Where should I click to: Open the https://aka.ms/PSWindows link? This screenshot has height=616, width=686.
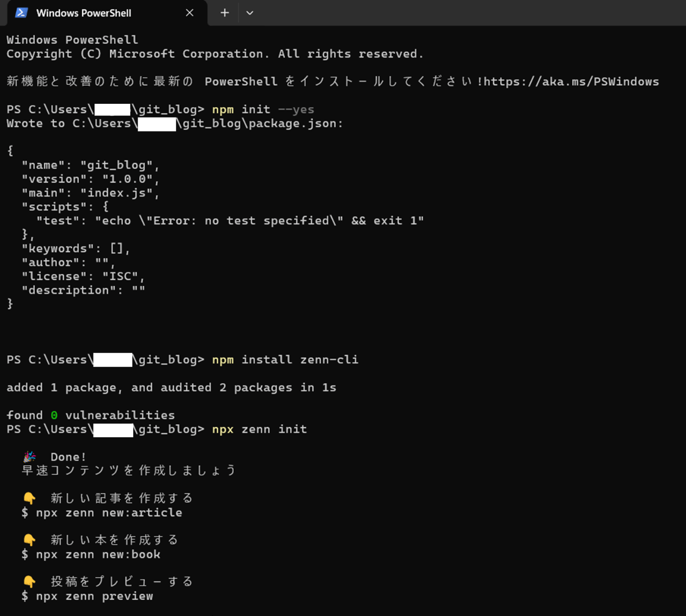click(571, 81)
